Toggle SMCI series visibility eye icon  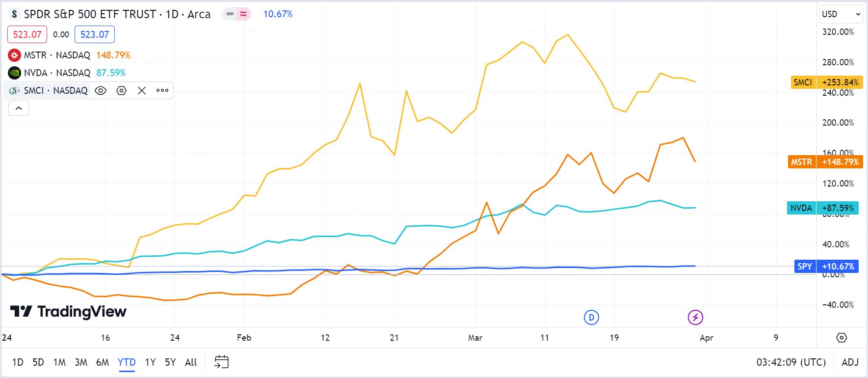(101, 90)
